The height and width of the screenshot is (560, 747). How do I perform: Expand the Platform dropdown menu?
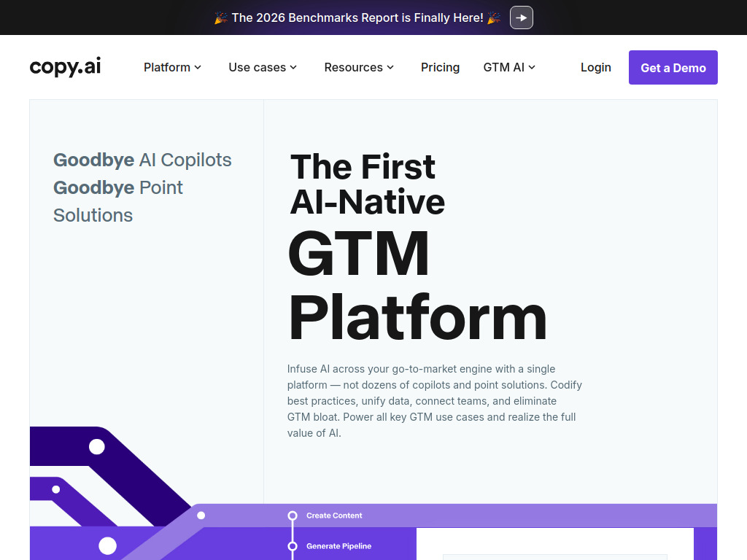172,67
